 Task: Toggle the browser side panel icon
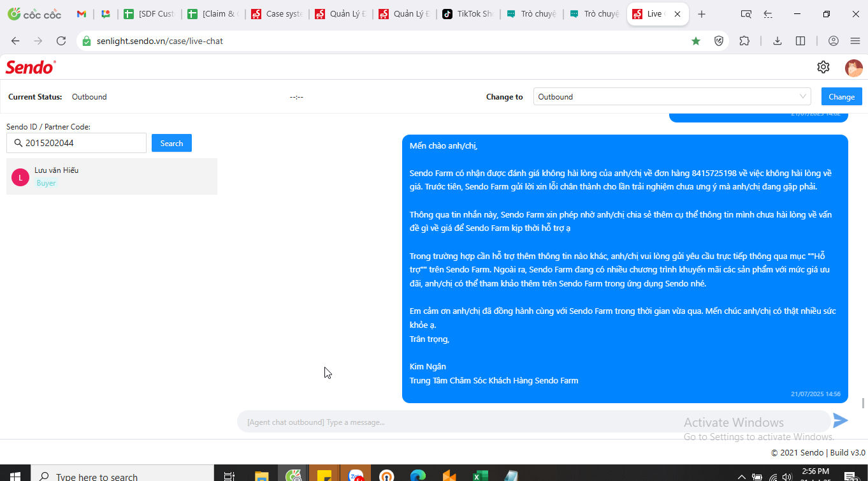point(800,41)
